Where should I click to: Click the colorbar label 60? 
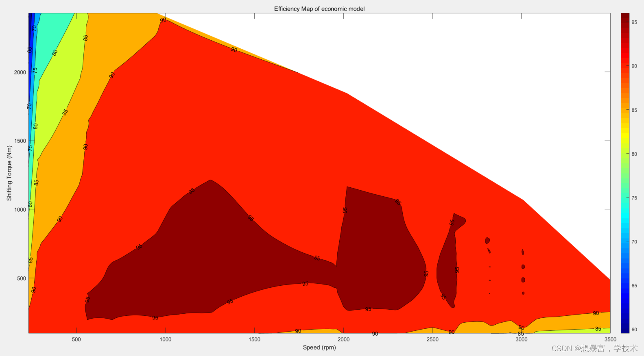point(634,330)
